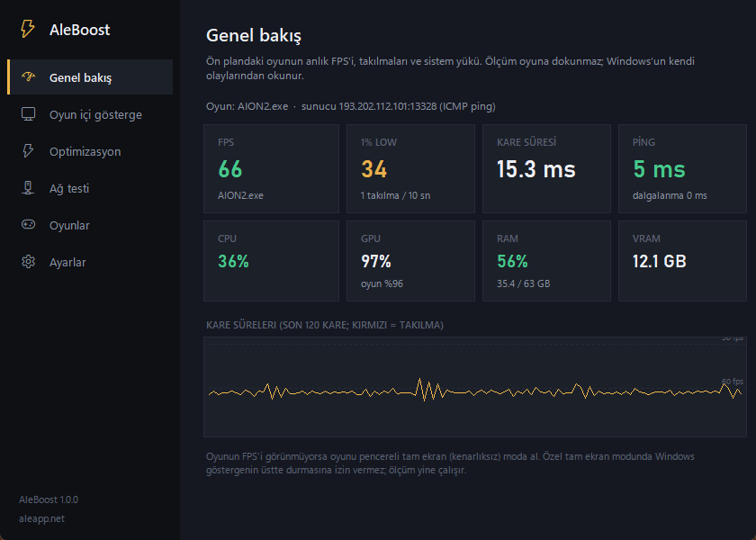Click the AION2.exe label under FPS
756x540 pixels.
click(x=240, y=195)
